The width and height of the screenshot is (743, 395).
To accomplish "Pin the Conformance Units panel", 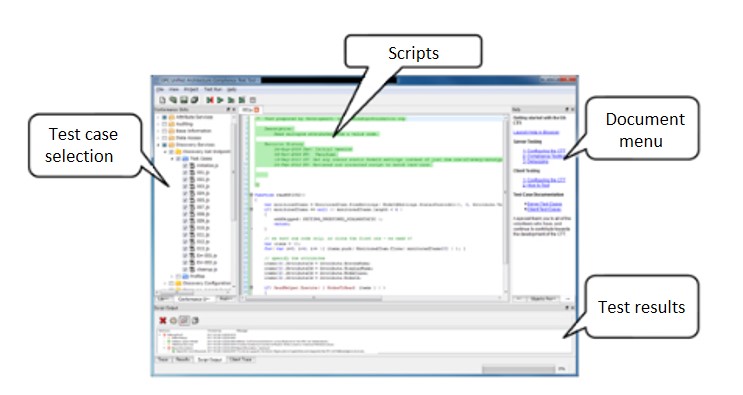I will point(228,109).
